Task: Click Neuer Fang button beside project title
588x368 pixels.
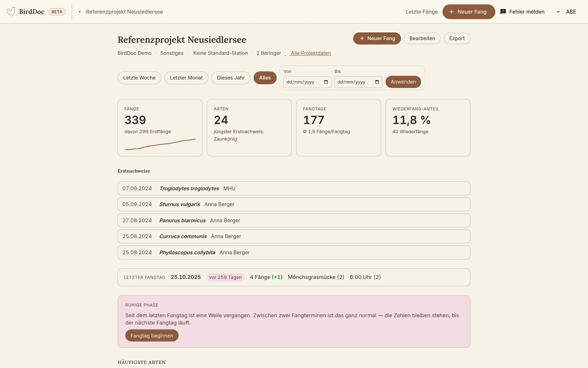Action: pyautogui.click(x=377, y=38)
